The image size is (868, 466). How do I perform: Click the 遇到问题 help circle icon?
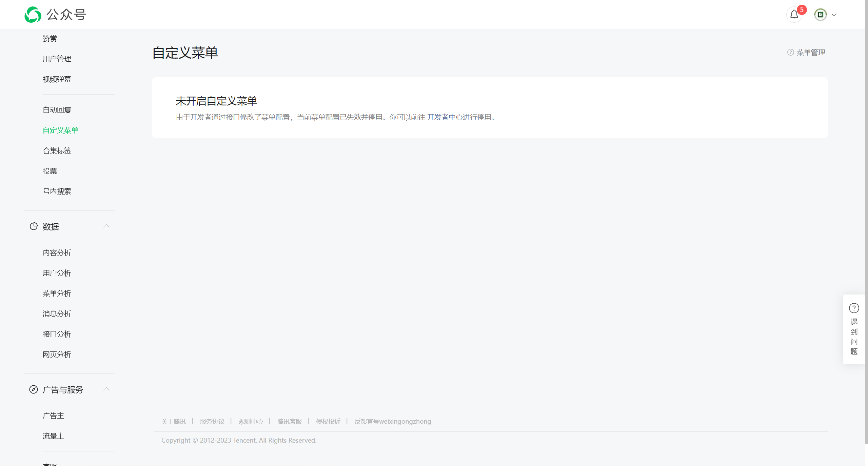click(854, 308)
